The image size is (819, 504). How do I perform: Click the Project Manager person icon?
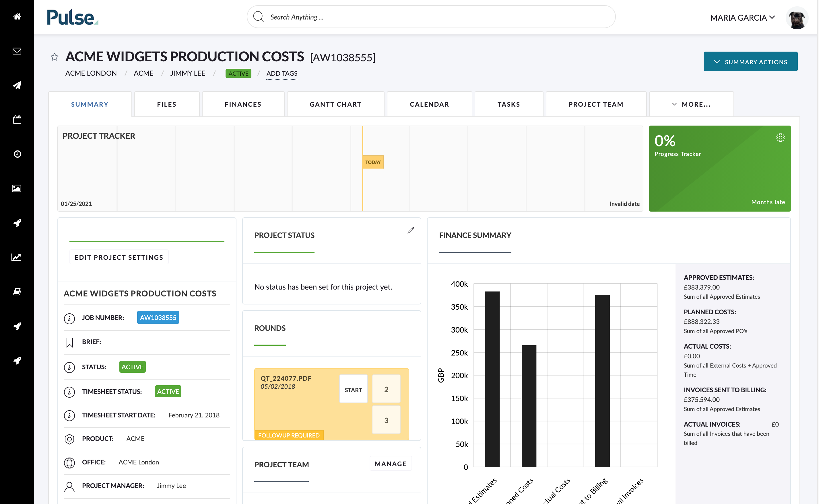(69, 487)
